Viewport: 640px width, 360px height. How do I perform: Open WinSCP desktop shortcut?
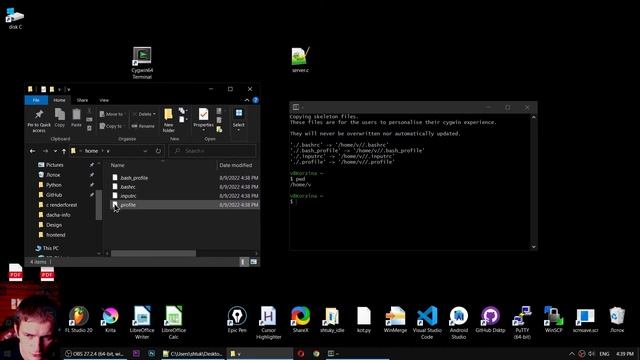[x=553, y=320]
